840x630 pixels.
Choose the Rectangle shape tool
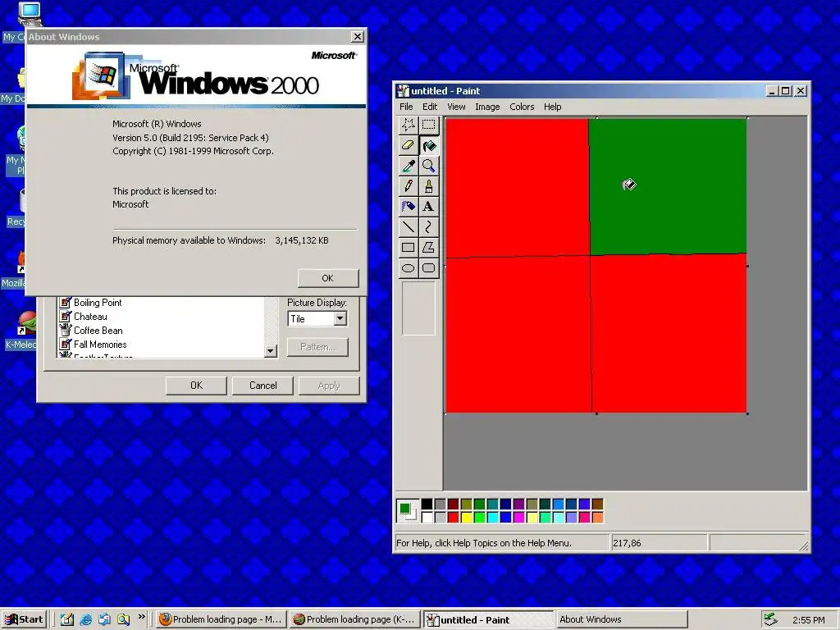(x=409, y=247)
